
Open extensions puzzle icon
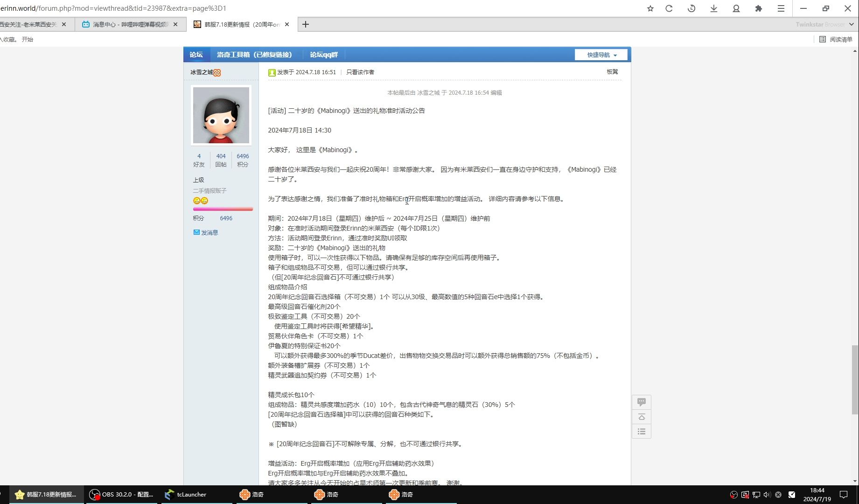pos(759,8)
